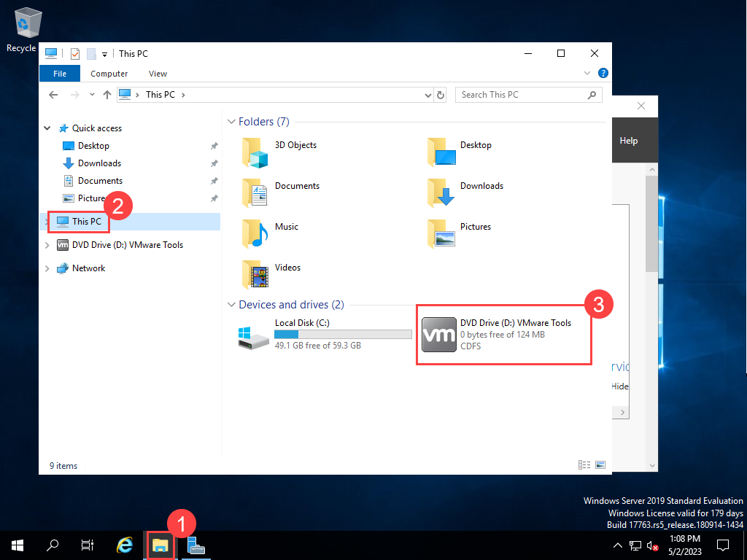Click the background window's scroll down arrow
The image size is (747, 560).
coord(652,466)
